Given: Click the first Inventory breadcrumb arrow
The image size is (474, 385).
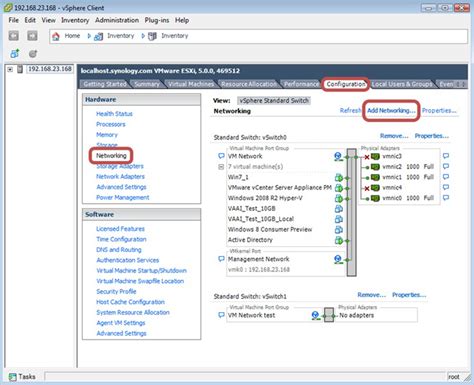Looking at the screenshot, I should 89,36.
